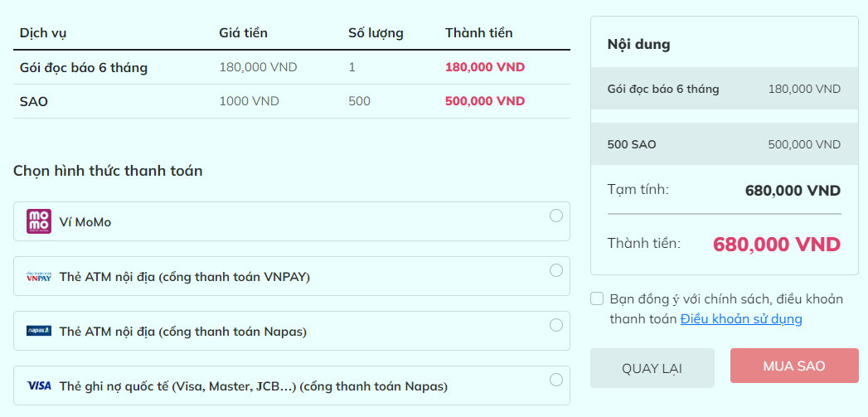Click the MoMo wallet logo icon
The width and height of the screenshot is (868, 417).
[39, 221]
